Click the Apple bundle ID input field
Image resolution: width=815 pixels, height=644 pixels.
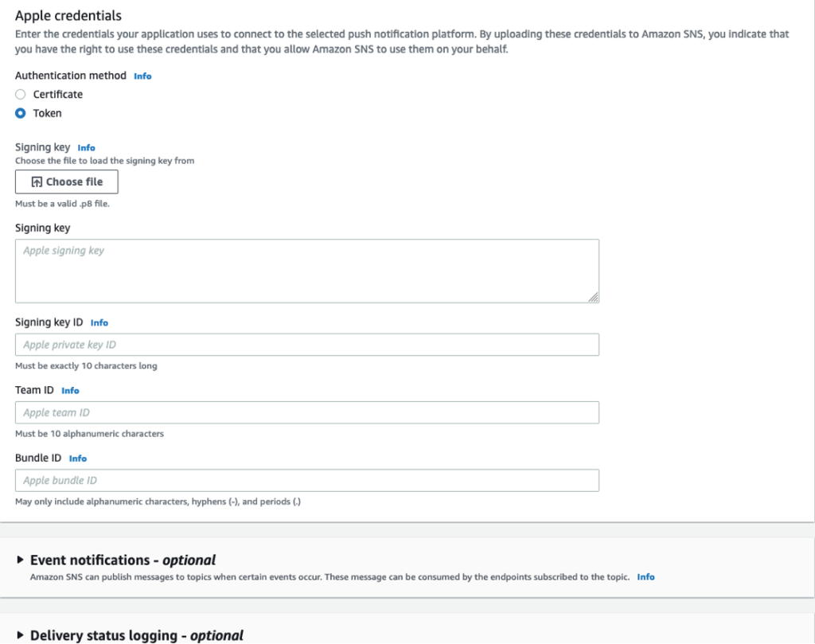pyautogui.click(x=306, y=480)
